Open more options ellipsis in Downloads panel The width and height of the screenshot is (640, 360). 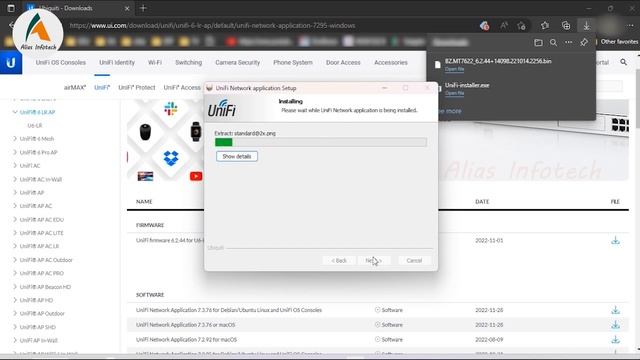(x=569, y=42)
